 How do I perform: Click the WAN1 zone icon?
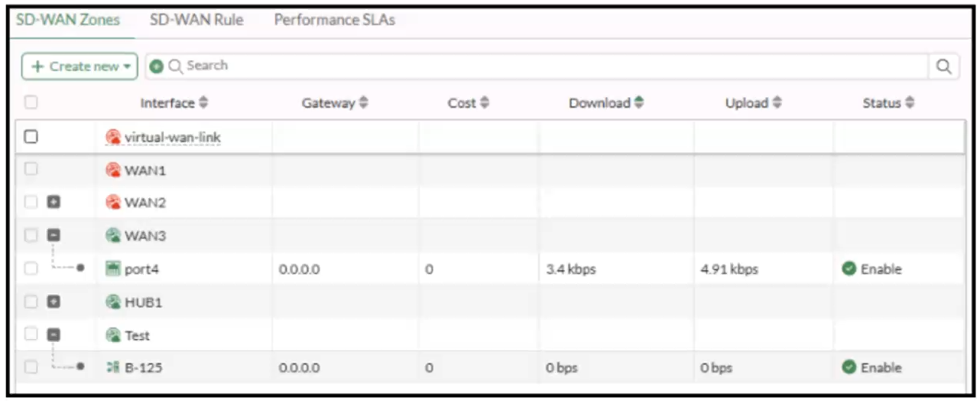click(113, 170)
